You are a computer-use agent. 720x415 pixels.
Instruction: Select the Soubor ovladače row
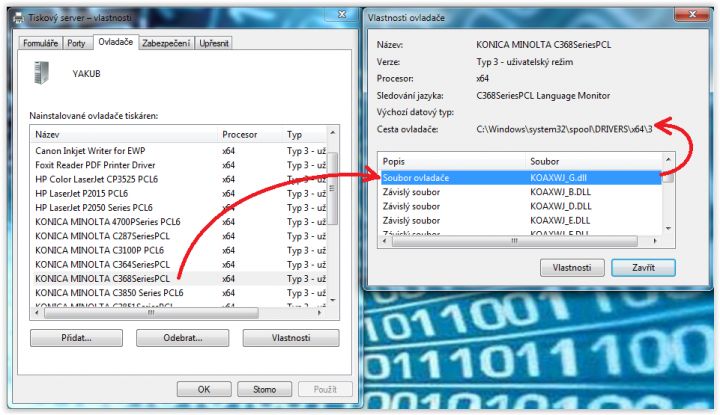521,178
